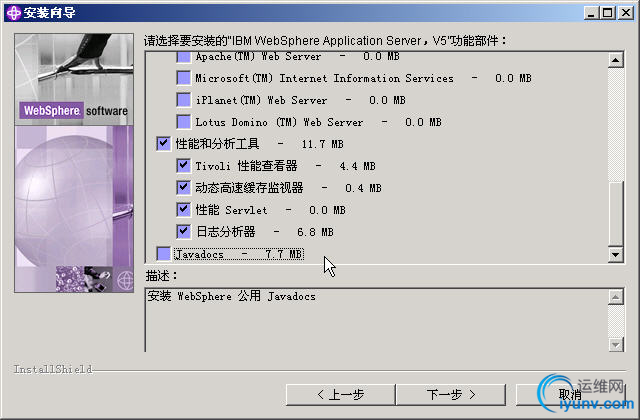Select the 日志分析器 6.8 MB label
The height and width of the screenshot is (420, 640).
coord(264,232)
